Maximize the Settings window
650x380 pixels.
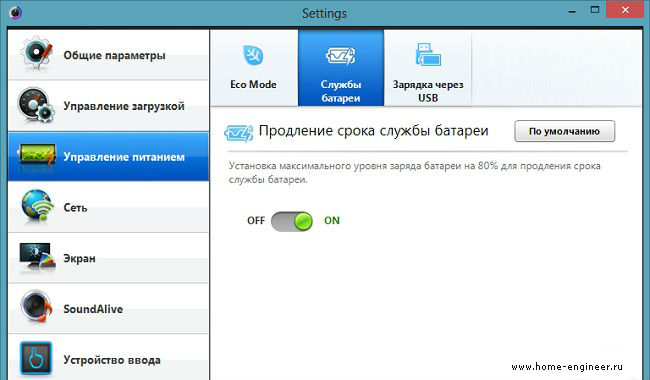click(595, 10)
